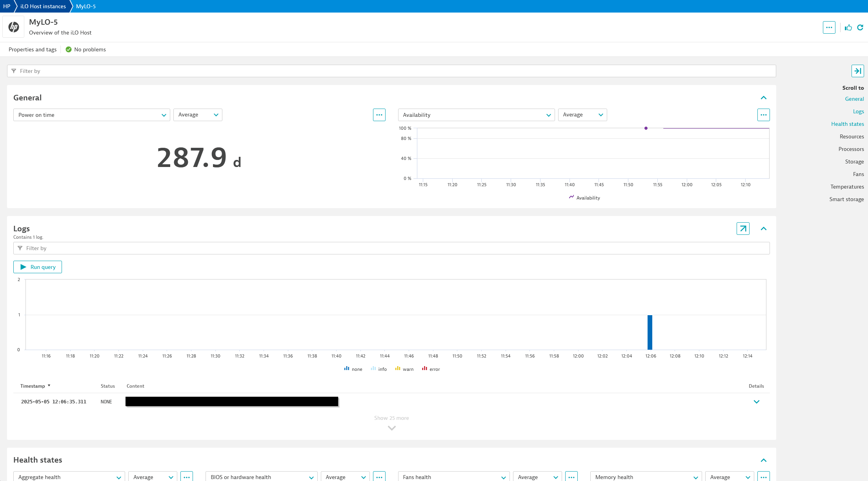Select the MyLO-5 breadcrumb
This screenshot has height=481, width=868.
pyautogui.click(x=86, y=6)
